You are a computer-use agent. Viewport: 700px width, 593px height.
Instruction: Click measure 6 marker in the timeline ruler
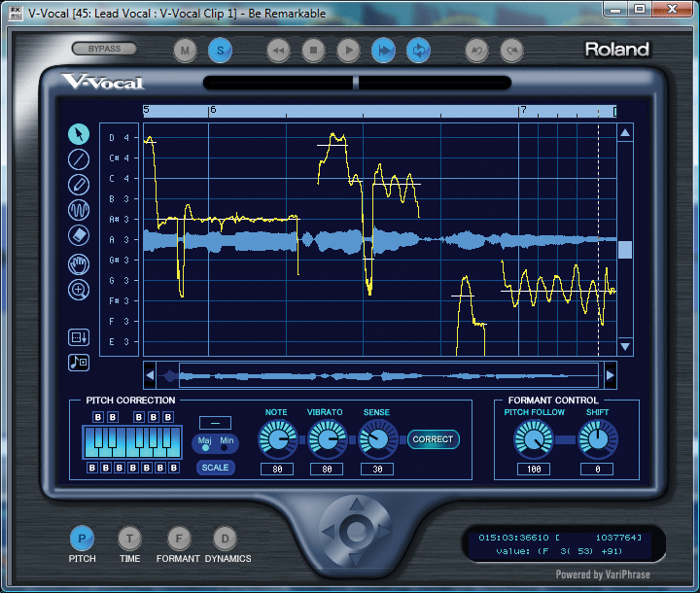click(213, 110)
